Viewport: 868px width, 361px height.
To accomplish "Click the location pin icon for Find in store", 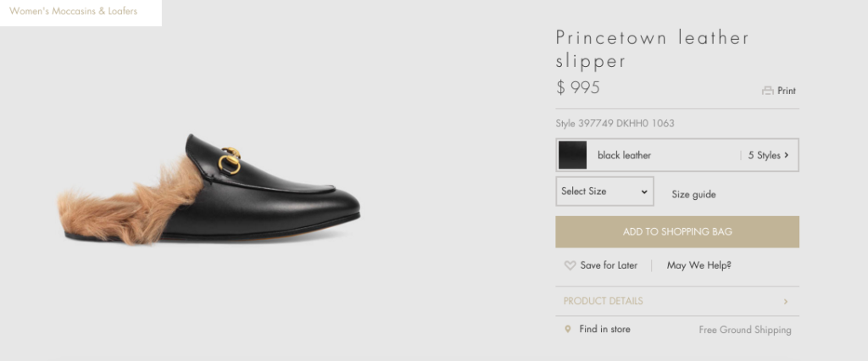I will (567, 330).
